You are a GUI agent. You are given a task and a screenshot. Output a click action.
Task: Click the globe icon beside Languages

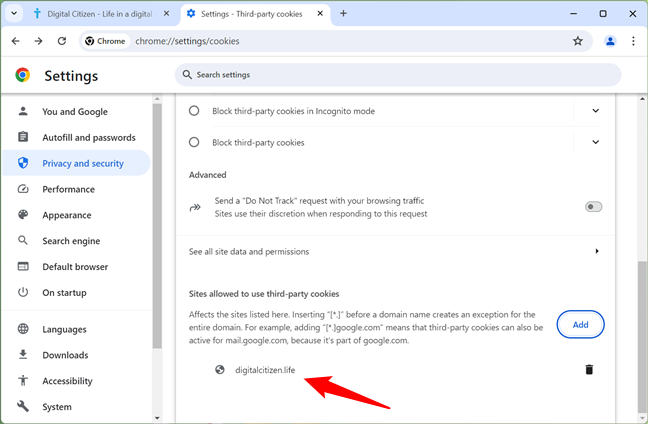pyautogui.click(x=23, y=329)
